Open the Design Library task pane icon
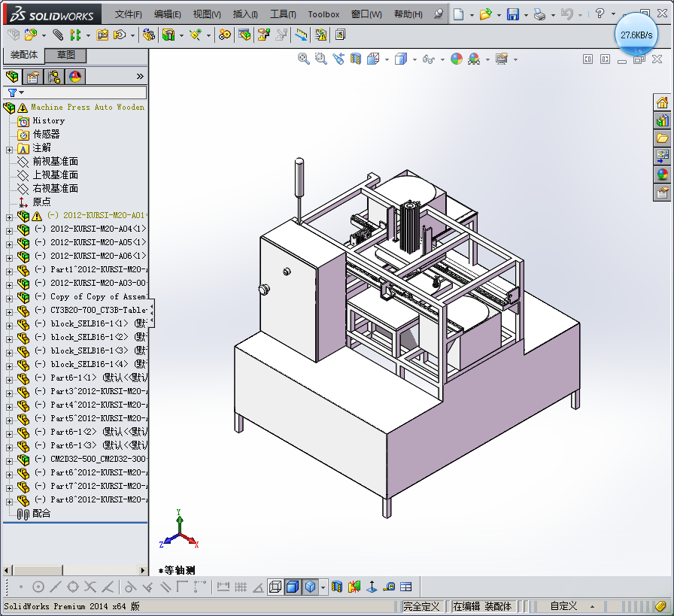Viewport: 674px width, 616px height. [x=662, y=121]
